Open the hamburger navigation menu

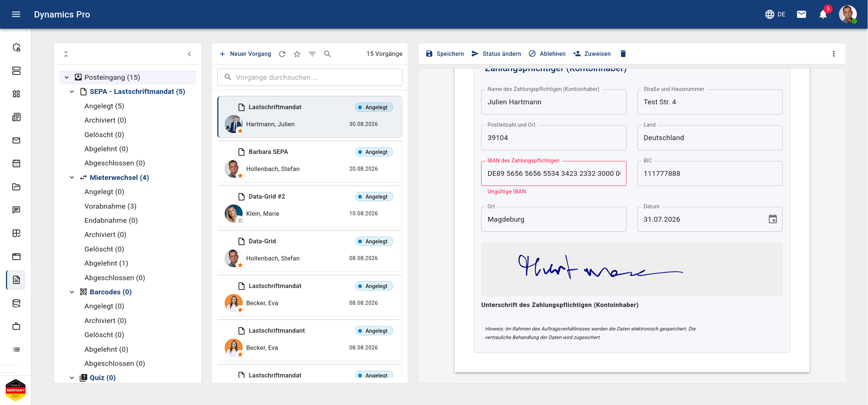(16, 14)
